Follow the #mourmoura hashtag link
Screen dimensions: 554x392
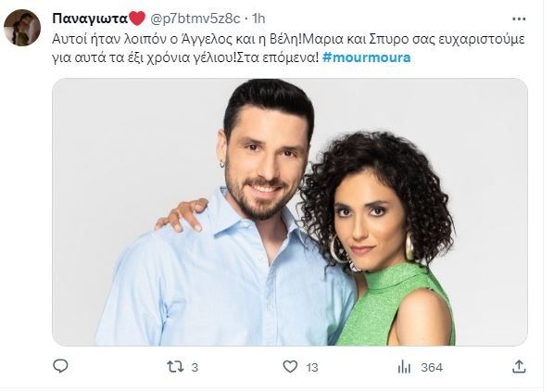pyautogui.click(x=366, y=57)
